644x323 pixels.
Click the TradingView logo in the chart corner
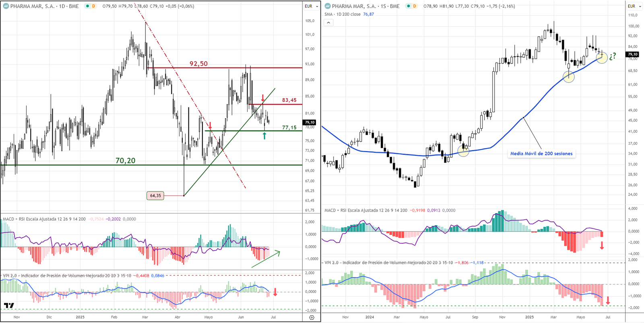click(x=9, y=306)
